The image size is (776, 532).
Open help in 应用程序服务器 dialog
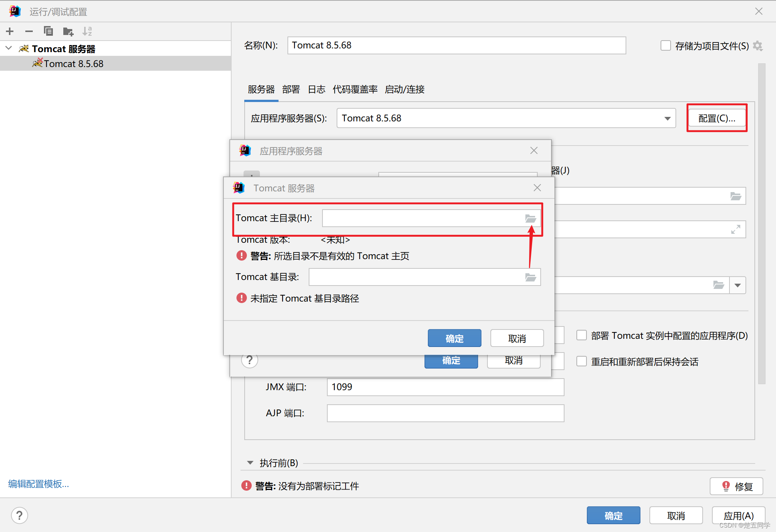coord(249,360)
